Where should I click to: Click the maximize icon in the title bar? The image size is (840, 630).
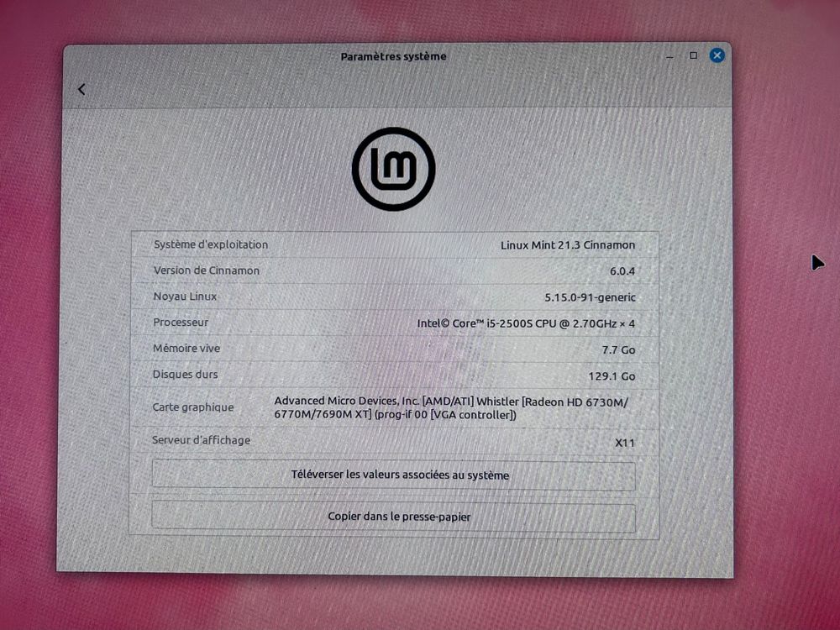pos(692,55)
